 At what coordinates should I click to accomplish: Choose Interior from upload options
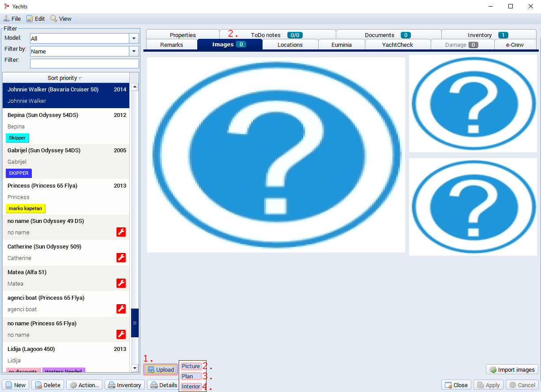pyautogui.click(x=191, y=387)
